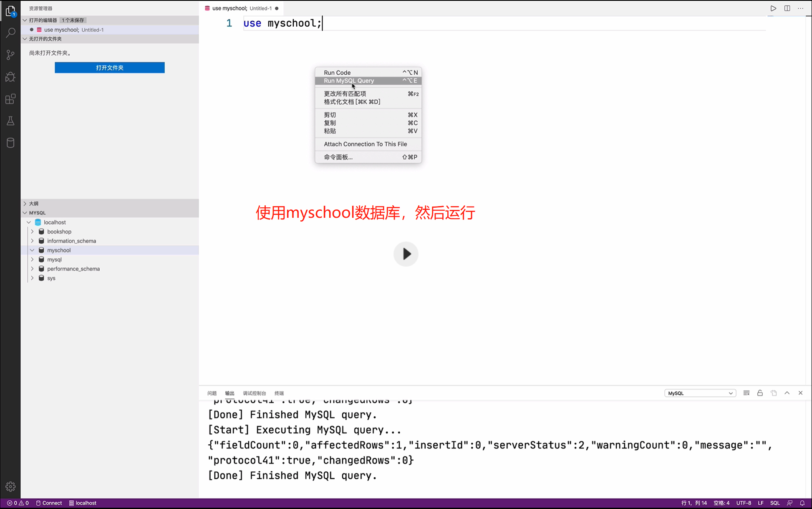This screenshot has height=509, width=812.
Task: Click 空格: 4 indentation setting
Action: [721, 503]
